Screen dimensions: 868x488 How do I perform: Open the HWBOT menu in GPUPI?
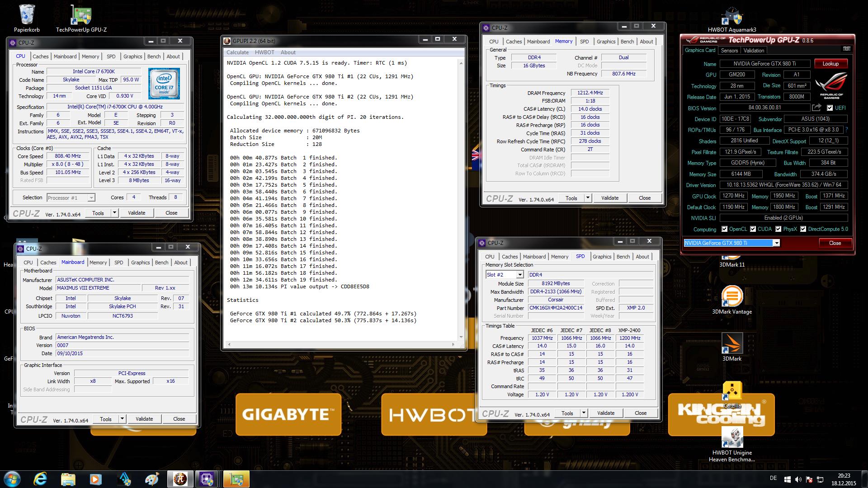264,52
